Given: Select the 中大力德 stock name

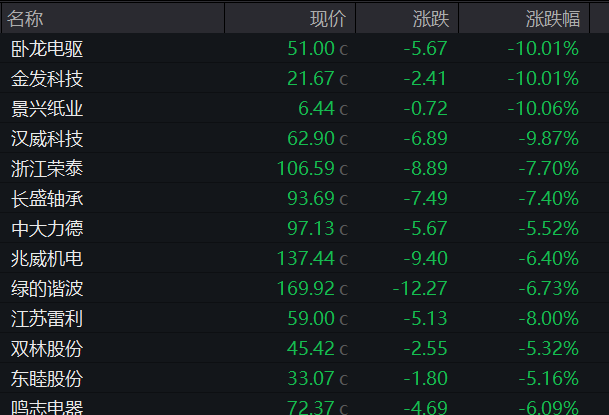Looking at the screenshot, I should tap(47, 228).
